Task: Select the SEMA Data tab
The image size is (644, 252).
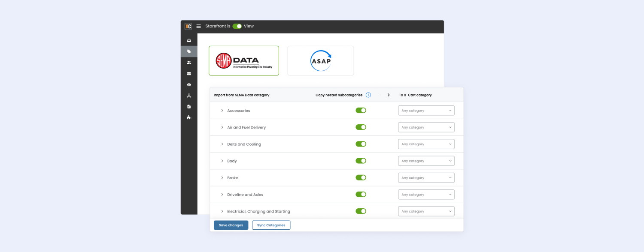Action: pyautogui.click(x=243, y=60)
